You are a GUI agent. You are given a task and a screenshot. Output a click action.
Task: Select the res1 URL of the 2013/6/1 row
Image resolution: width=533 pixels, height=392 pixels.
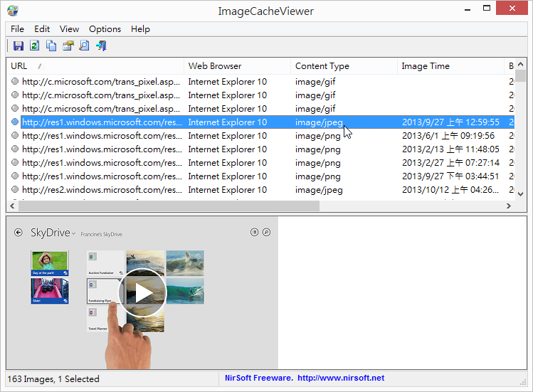click(102, 136)
